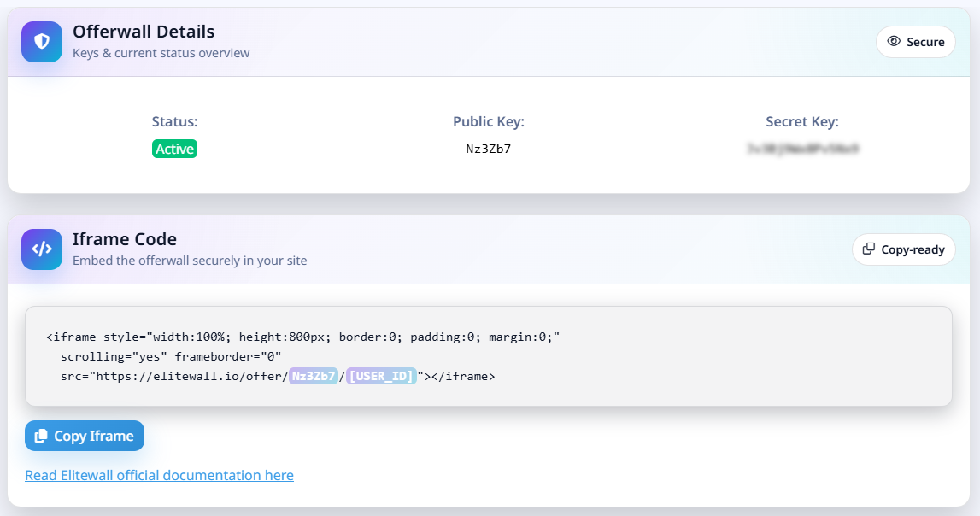Click inside the iframe code snippet box
Image resolution: width=980 pixels, height=516 pixels.
tap(490, 356)
